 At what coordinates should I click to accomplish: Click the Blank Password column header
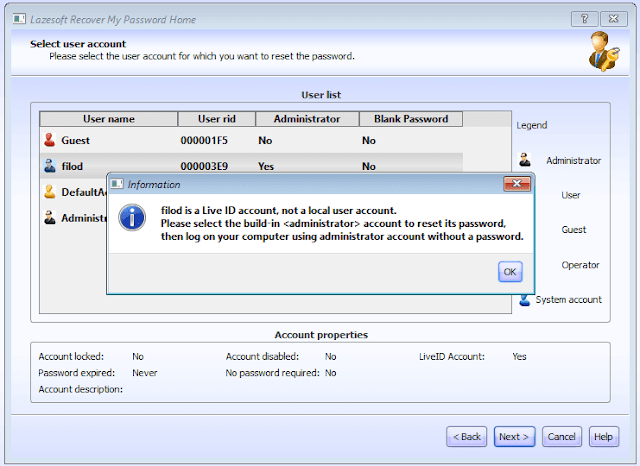coord(411,119)
